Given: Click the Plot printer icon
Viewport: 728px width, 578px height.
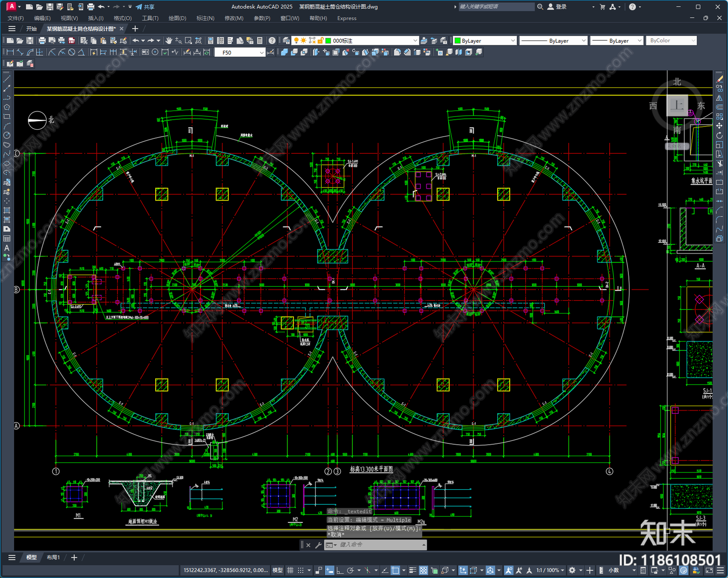Looking at the screenshot, I should click(42, 41).
